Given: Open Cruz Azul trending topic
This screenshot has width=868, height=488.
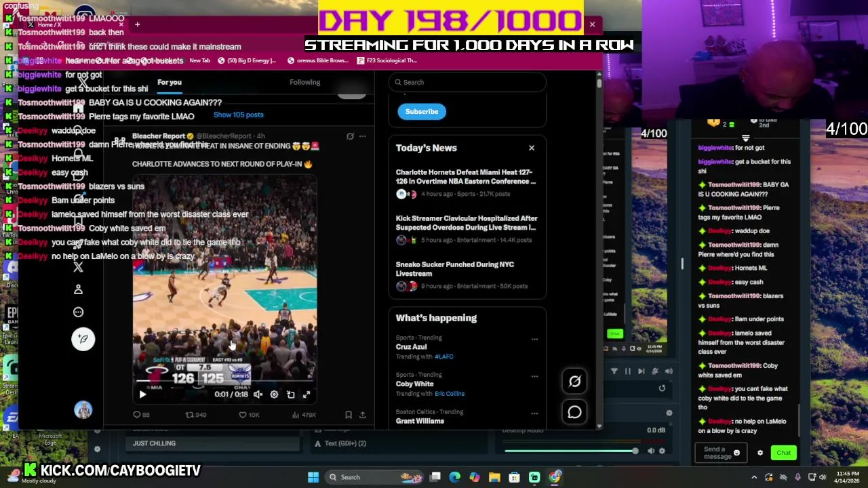Looking at the screenshot, I should pos(411,346).
